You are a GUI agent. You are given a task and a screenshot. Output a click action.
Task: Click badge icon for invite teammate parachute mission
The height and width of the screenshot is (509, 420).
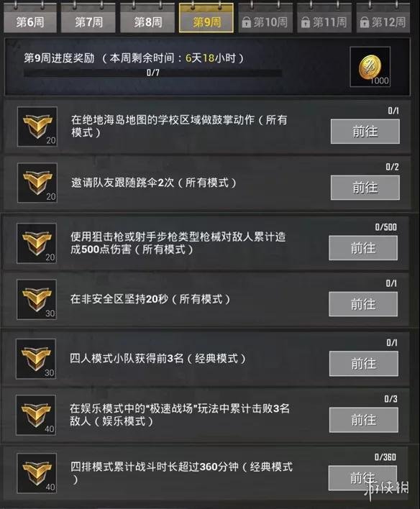click(37, 183)
